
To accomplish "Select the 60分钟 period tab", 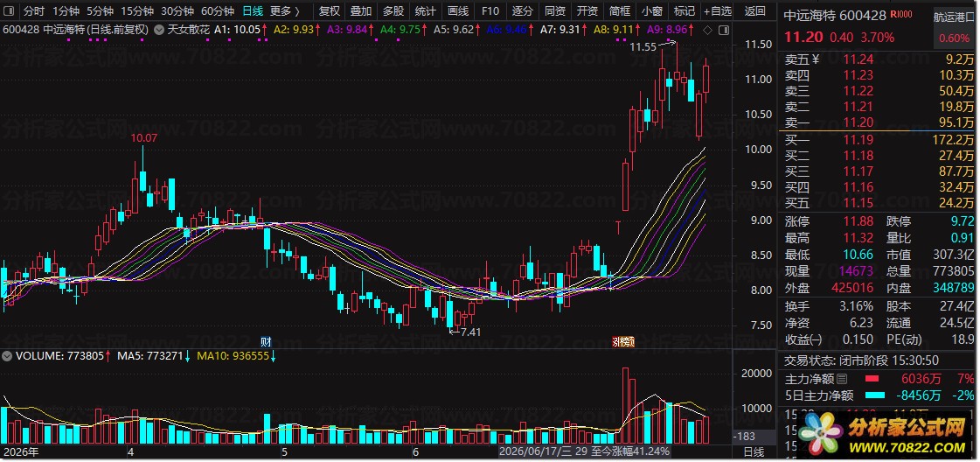I will [218, 11].
